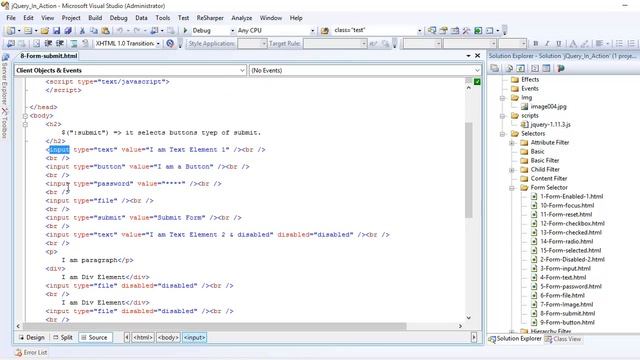
Task: Click the Properties Window toolbar icon
Action: point(443,31)
